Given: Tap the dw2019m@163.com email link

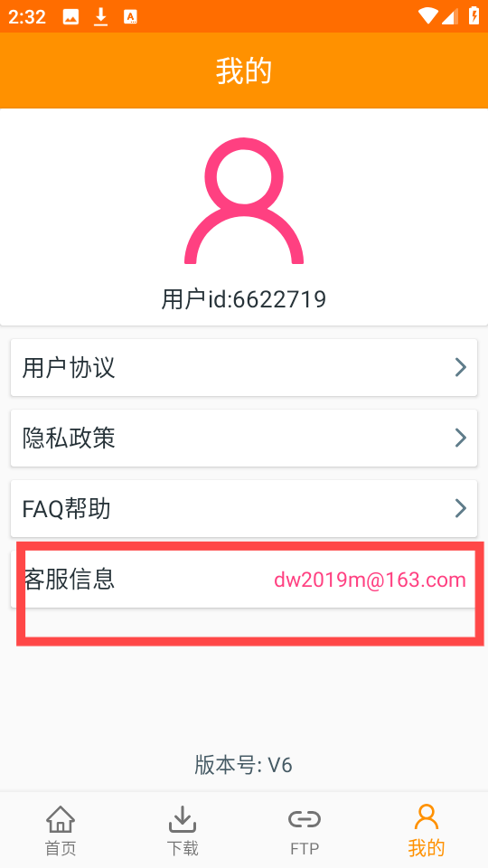Looking at the screenshot, I should coord(371,580).
